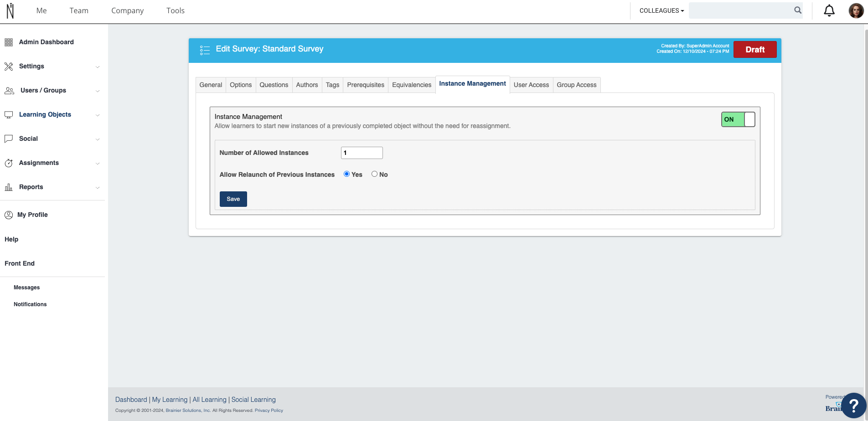Switch to the Group Access tab

tap(577, 85)
